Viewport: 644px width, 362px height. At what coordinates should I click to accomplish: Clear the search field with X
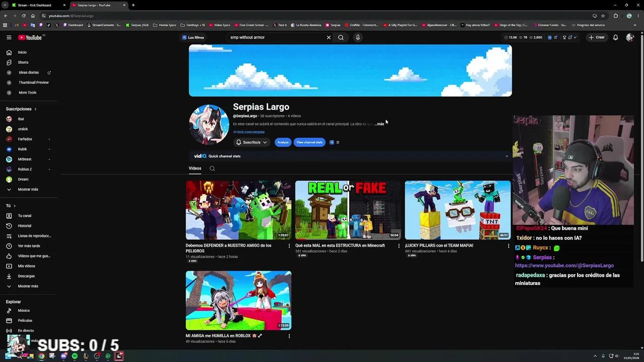329,37
